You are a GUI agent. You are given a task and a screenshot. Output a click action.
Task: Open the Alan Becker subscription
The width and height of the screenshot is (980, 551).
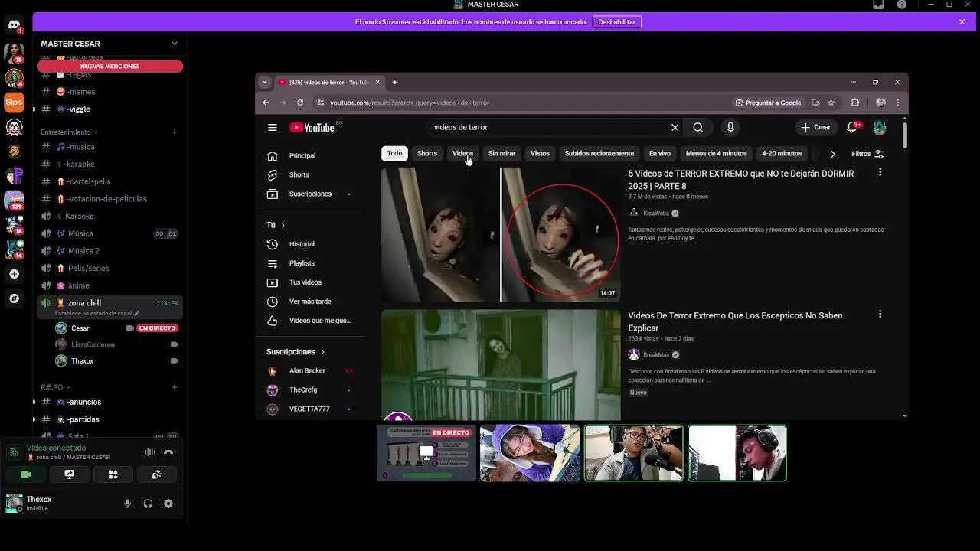(307, 371)
